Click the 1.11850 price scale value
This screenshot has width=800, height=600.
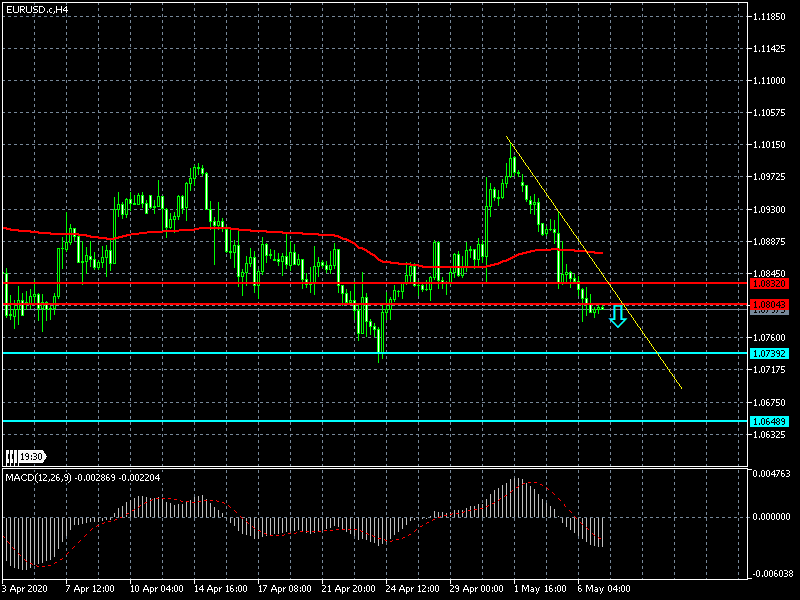[x=771, y=18]
